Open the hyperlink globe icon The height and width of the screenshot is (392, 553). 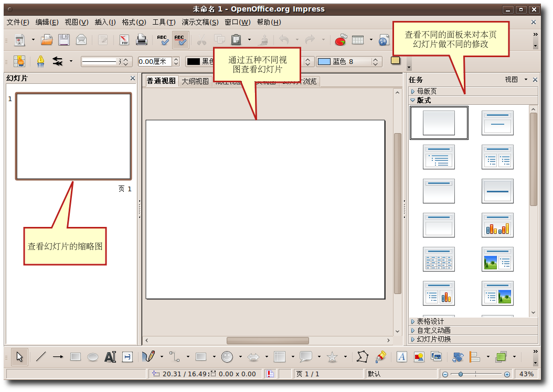384,40
